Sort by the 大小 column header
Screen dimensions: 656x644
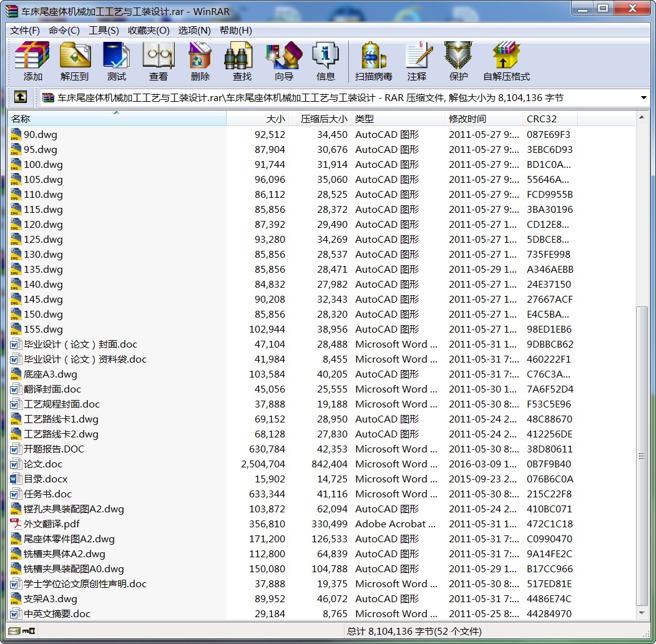257,119
